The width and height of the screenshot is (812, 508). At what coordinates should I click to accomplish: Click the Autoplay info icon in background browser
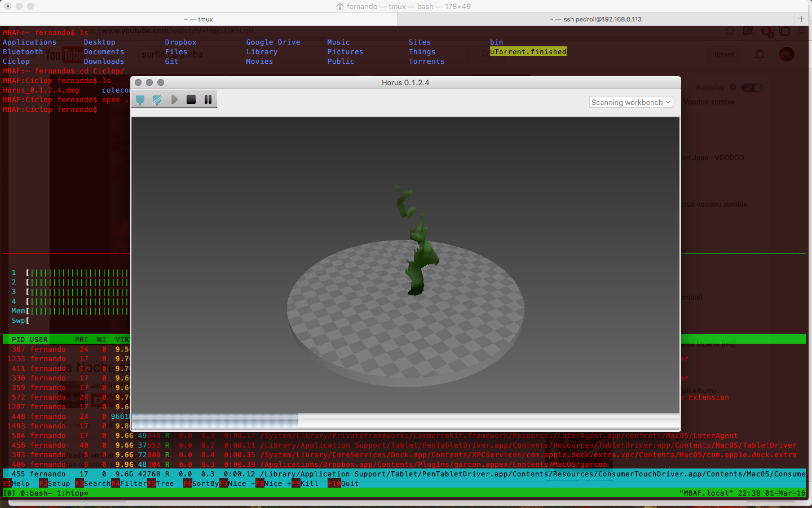[x=733, y=87]
